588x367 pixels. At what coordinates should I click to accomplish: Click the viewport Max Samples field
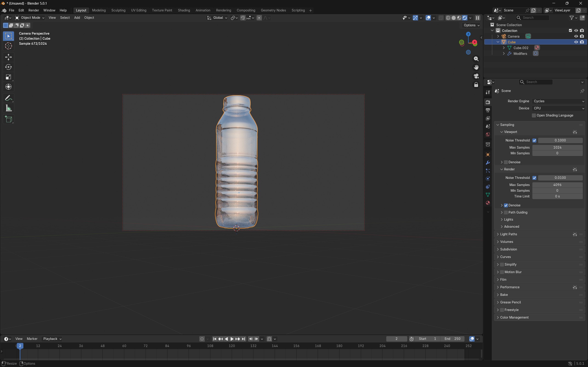557,147
